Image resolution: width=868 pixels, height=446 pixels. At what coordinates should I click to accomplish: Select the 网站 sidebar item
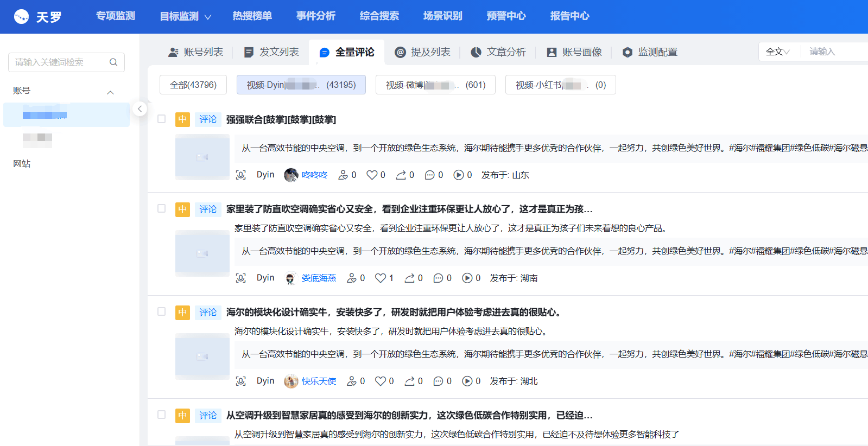point(22,164)
